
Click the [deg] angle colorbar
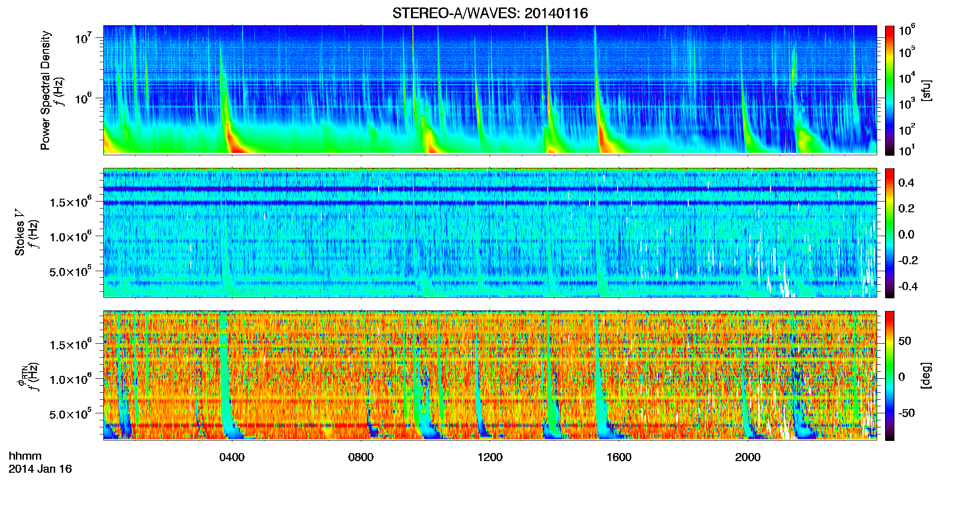coord(890,376)
